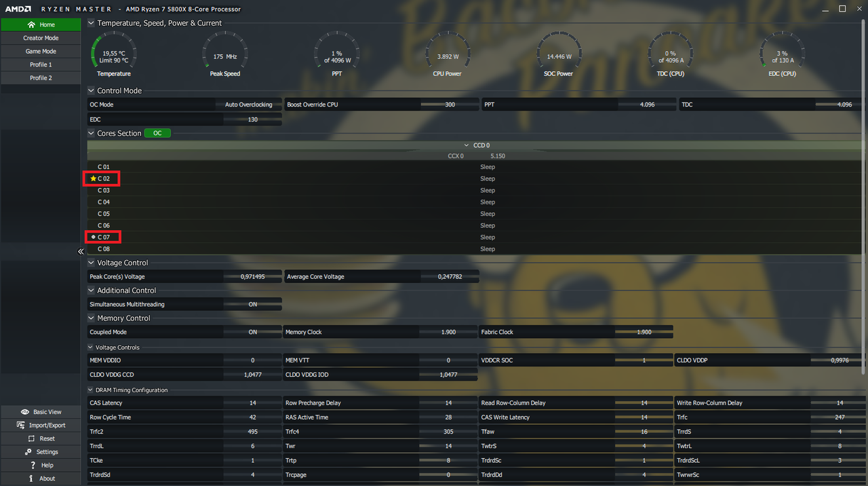Select core row C 01
This screenshot has width=868, height=486.
click(x=477, y=167)
